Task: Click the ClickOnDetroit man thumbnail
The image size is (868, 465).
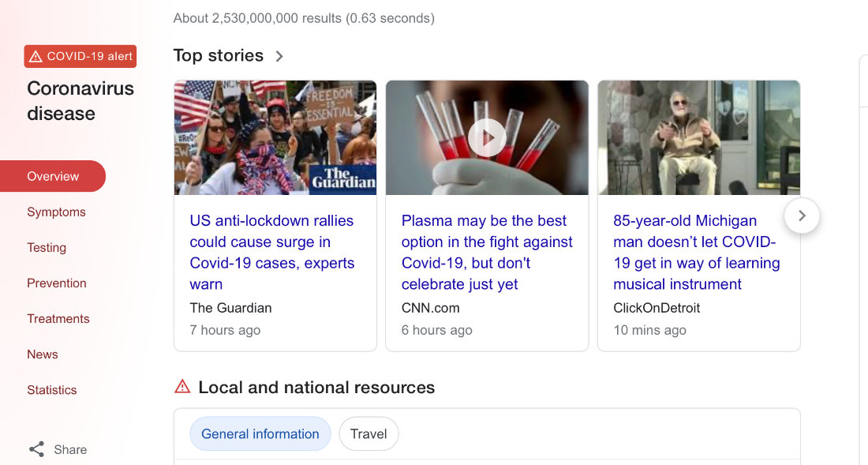Action: [x=698, y=138]
